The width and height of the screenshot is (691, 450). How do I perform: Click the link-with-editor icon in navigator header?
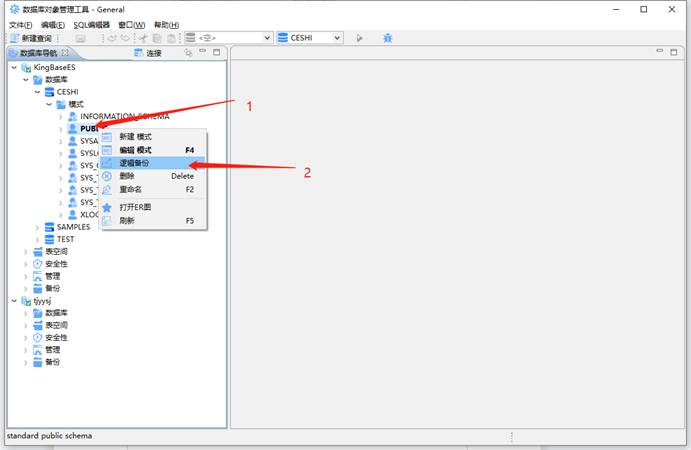pyautogui.click(x=189, y=53)
